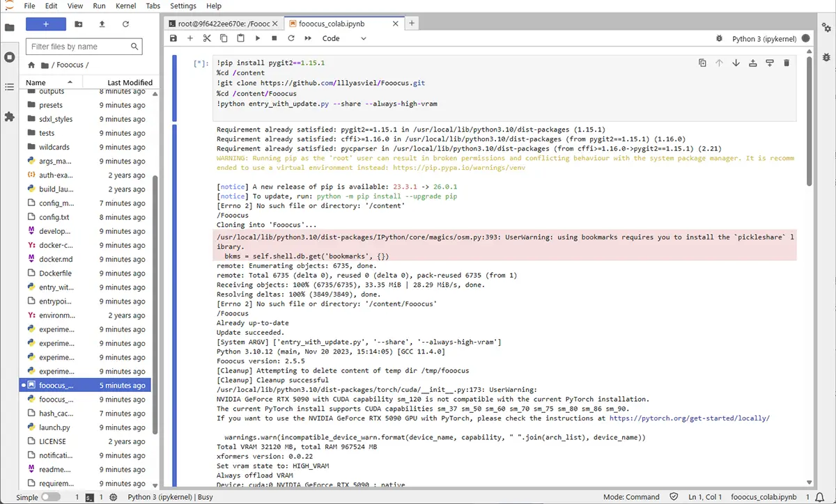The image size is (836, 504).
Task: Sort files by the Name column header
Action: coord(36,82)
